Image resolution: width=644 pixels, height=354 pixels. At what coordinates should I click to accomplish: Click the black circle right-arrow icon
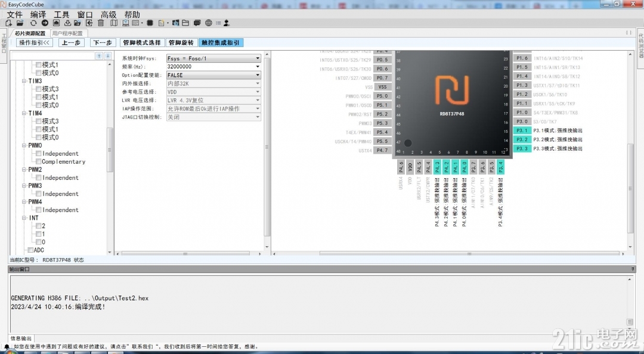[x=45, y=23]
